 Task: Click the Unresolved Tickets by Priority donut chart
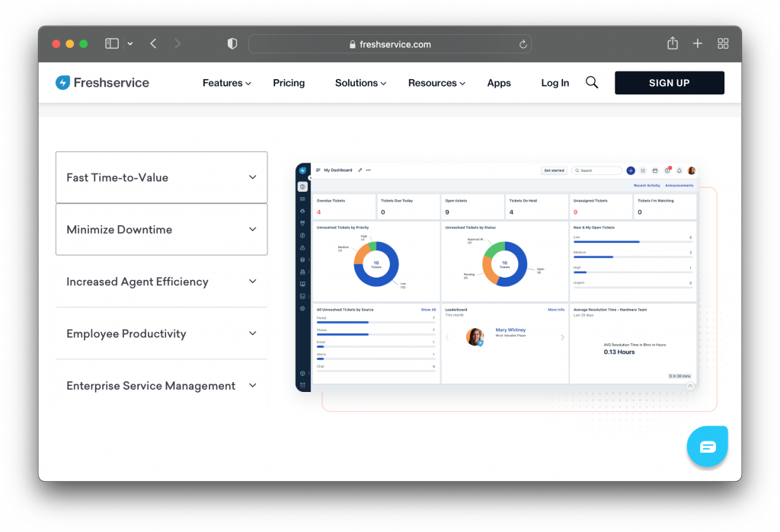pyautogui.click(x=376, y=264)
